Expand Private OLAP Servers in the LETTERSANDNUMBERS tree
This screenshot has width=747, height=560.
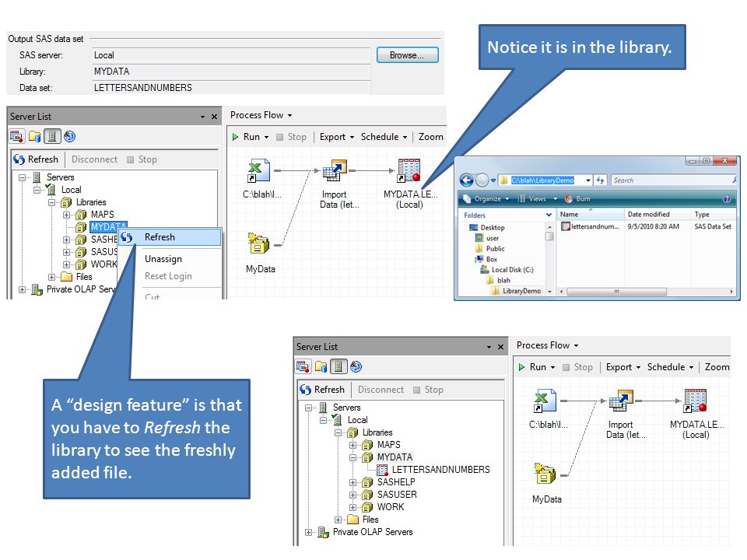pyautogui.click(x=309, y=532)
